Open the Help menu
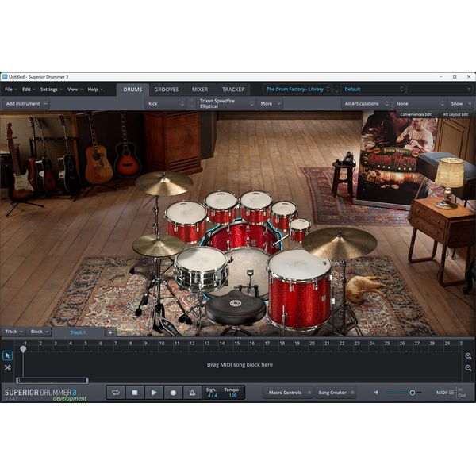Screen dimensions: 476x476 tap(94, 89)
